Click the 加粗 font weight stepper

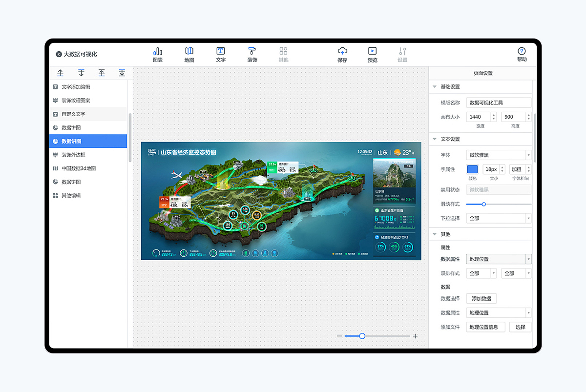tap(529, 169)
